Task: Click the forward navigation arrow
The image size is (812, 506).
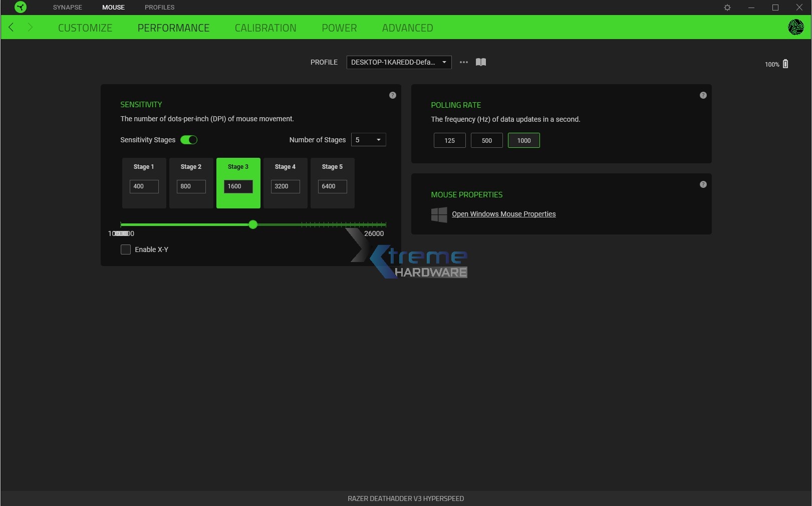Action: (x=30, y=28)
